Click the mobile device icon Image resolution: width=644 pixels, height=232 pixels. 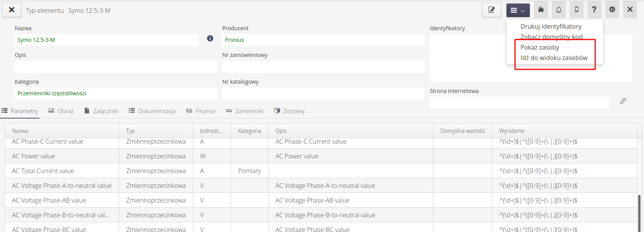[x=577, y=10]
